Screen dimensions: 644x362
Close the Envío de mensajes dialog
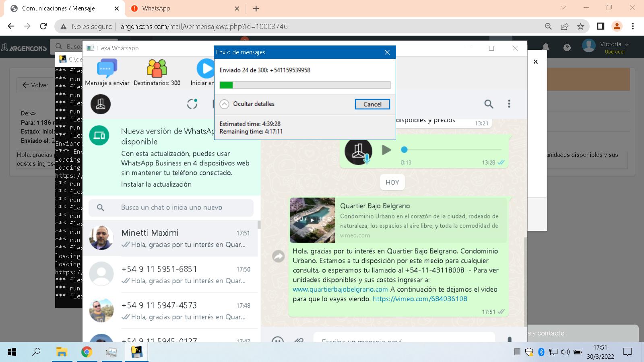(387, 52)
